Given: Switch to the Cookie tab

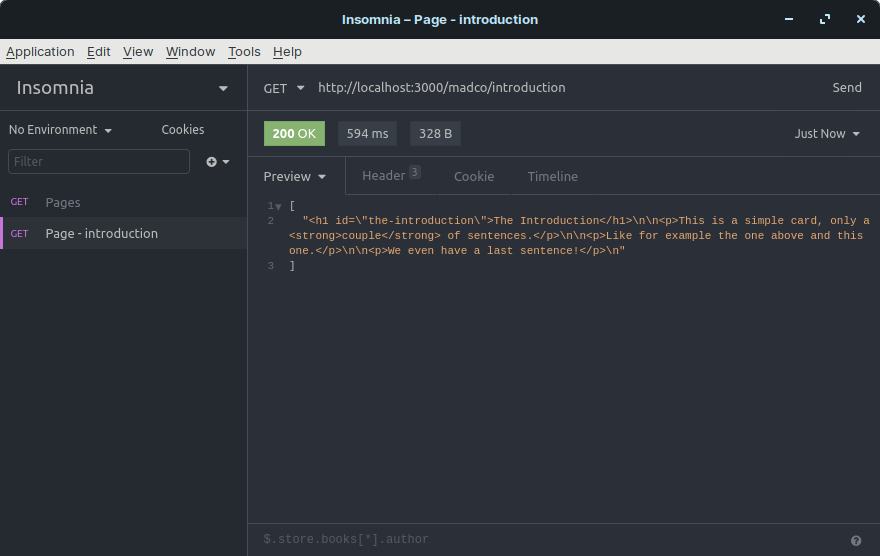Looking at the screenshot, I should coord(474,176).
